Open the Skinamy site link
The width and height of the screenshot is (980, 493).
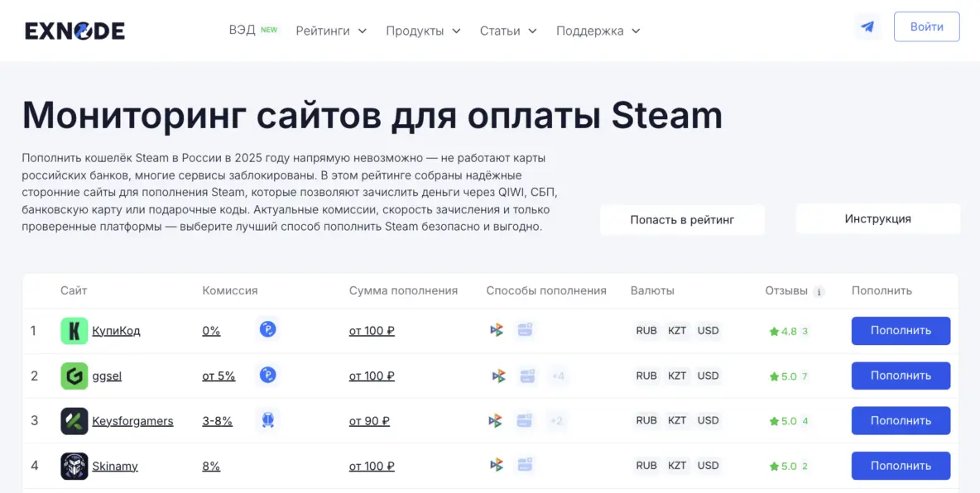(x=115, y=467)
